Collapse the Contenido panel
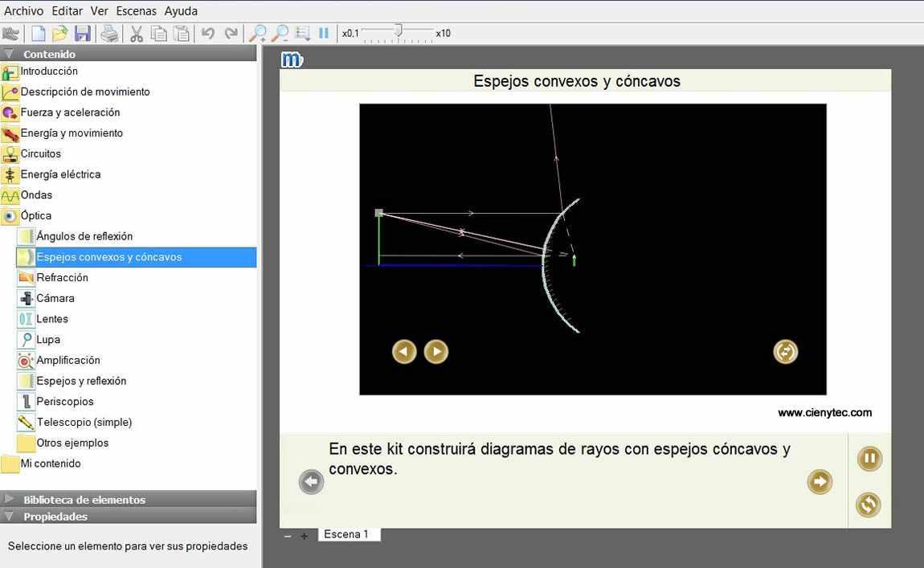 (x=9, y=54)
